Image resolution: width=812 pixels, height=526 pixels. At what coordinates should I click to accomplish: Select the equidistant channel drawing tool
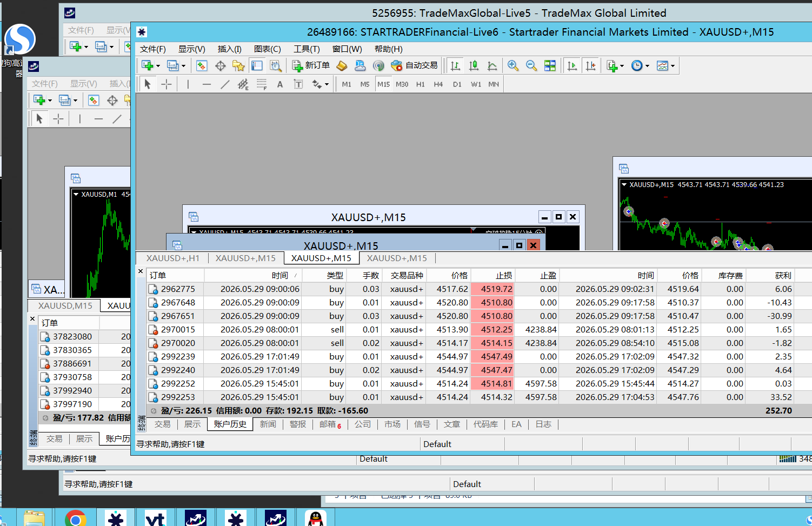coord(243,84)
